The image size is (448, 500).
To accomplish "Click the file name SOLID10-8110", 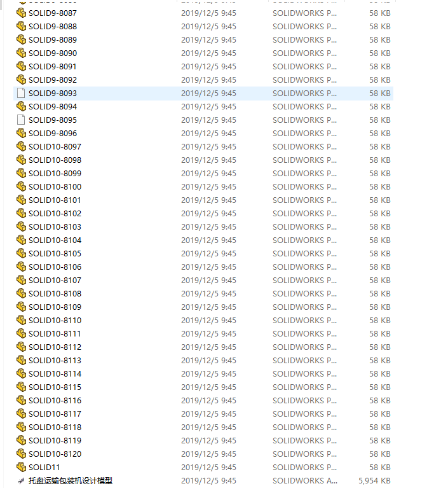I will tap(55, 321).
